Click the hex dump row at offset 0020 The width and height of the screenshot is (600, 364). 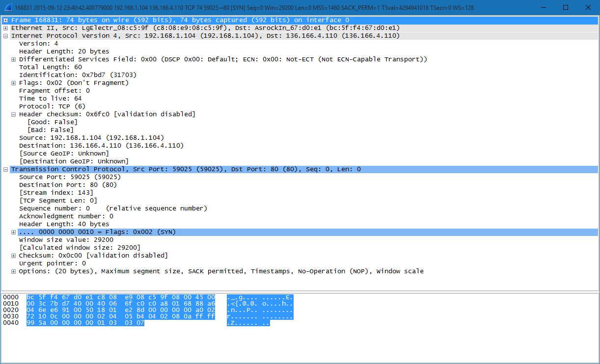click(x=120, y=310)
